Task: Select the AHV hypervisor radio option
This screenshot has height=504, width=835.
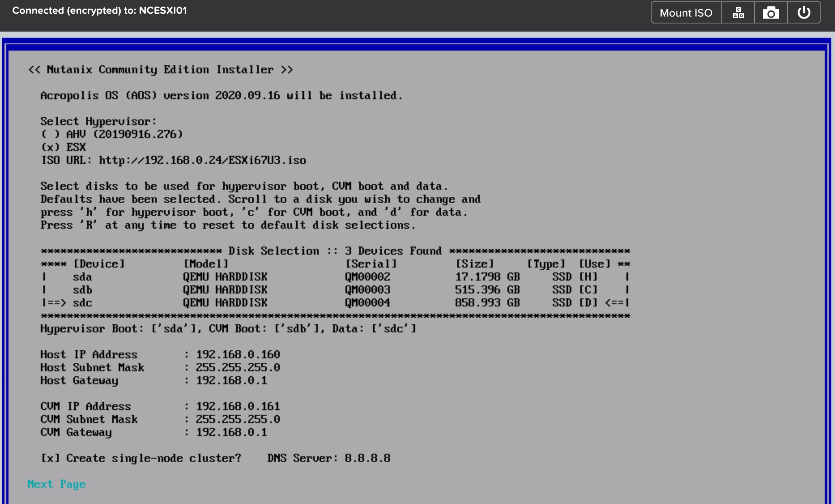Action: pos(50,134)
